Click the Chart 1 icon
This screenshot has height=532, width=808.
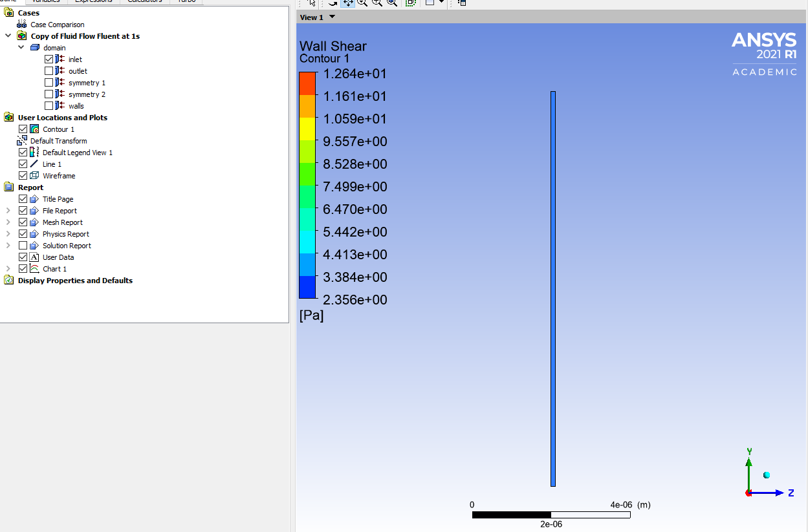(x=35, y=269)
